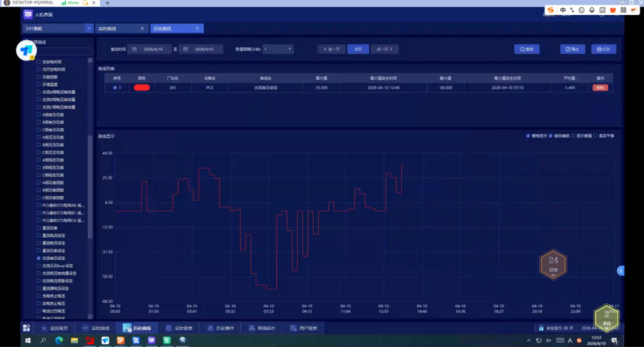Click the 打印 print button
This screenshot has height=347, width=644.
[x=604, y=49]
